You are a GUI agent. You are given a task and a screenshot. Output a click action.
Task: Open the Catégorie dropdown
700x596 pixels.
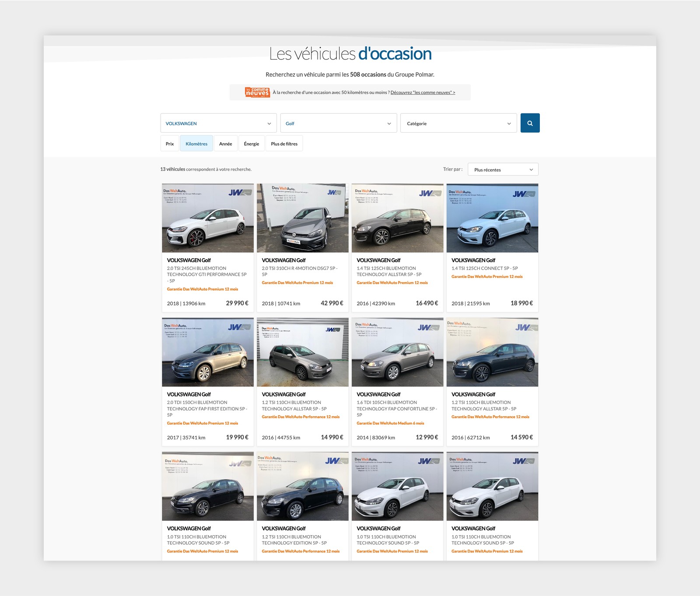pos(458,123)
